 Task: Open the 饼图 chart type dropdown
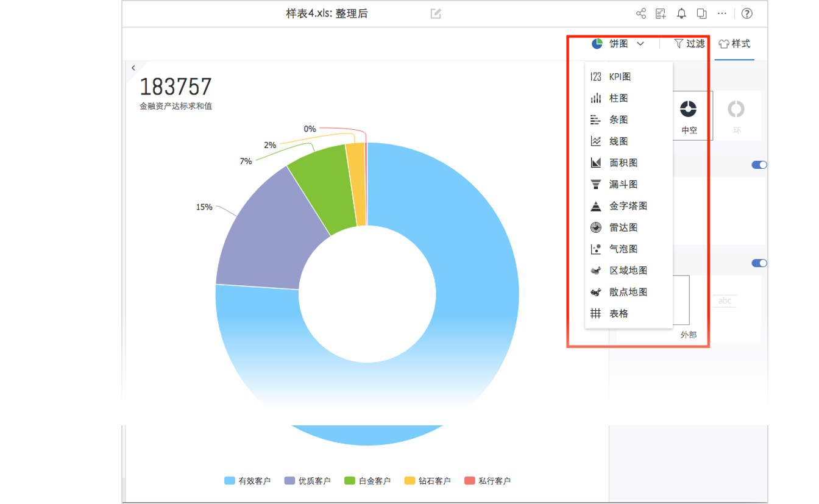coord(616,43)
